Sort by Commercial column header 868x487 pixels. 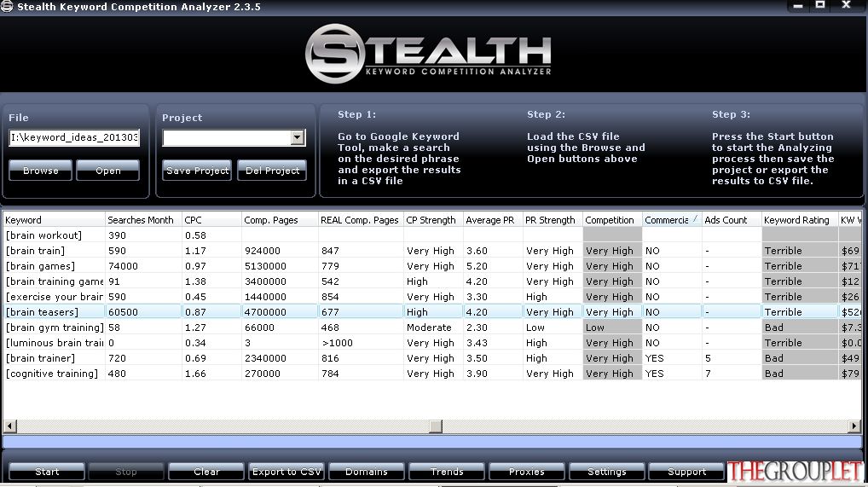coord(672,220)
